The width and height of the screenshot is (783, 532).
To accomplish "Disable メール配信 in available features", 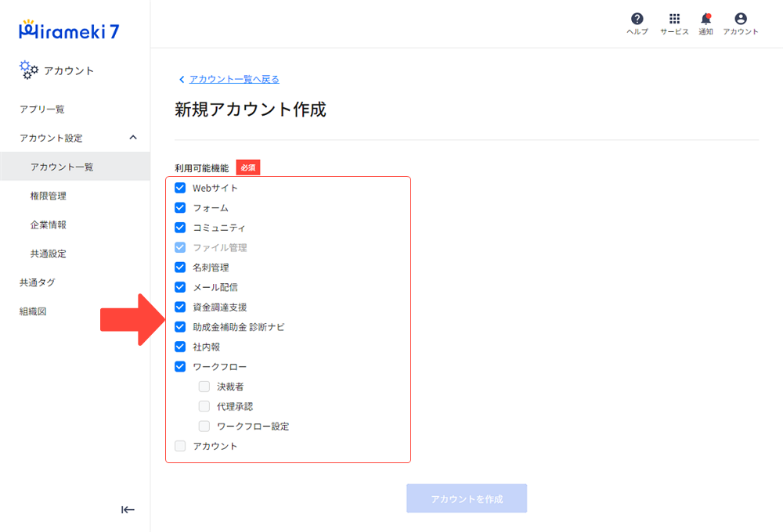I will pyautogui.click(x=180, y=286).
